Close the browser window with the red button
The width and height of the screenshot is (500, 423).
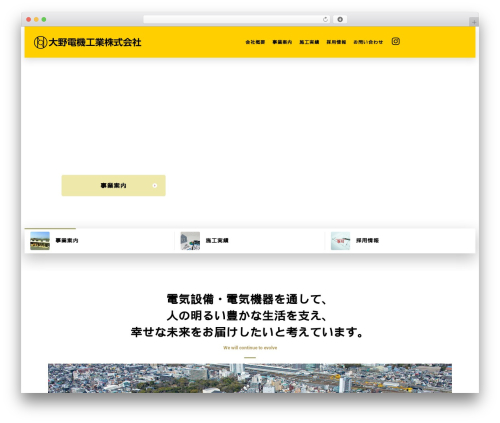pyautogui.click(x=29, y=20)
